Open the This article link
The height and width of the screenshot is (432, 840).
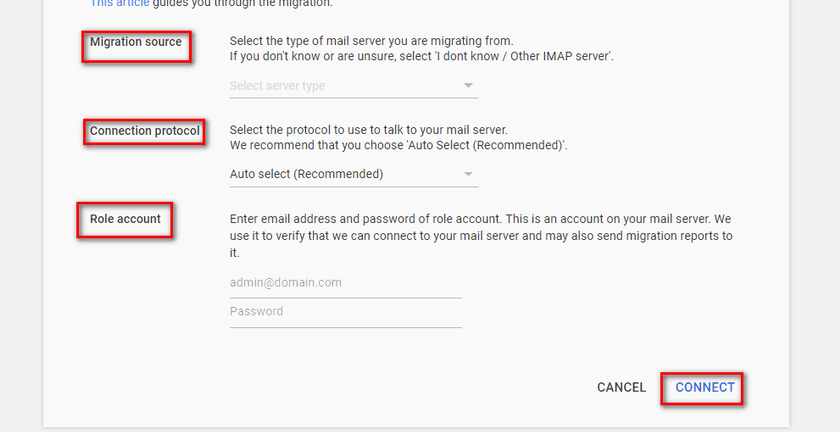tap(118, 4)
